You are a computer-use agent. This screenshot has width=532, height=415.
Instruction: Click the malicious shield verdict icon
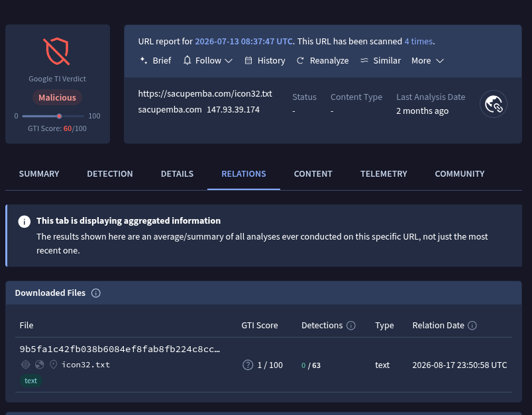click(x=57, y=51)
